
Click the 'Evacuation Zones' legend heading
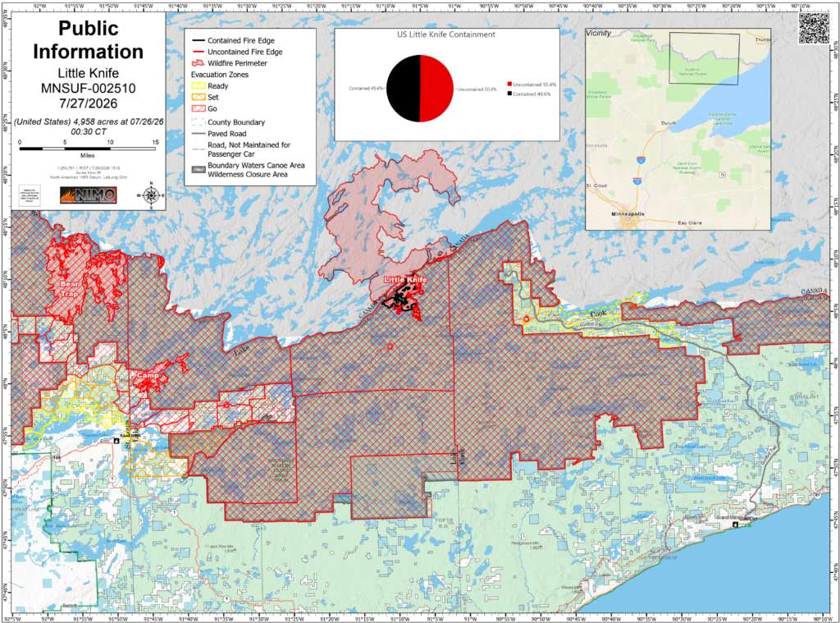pyautogui.click(x=220, y=75)
